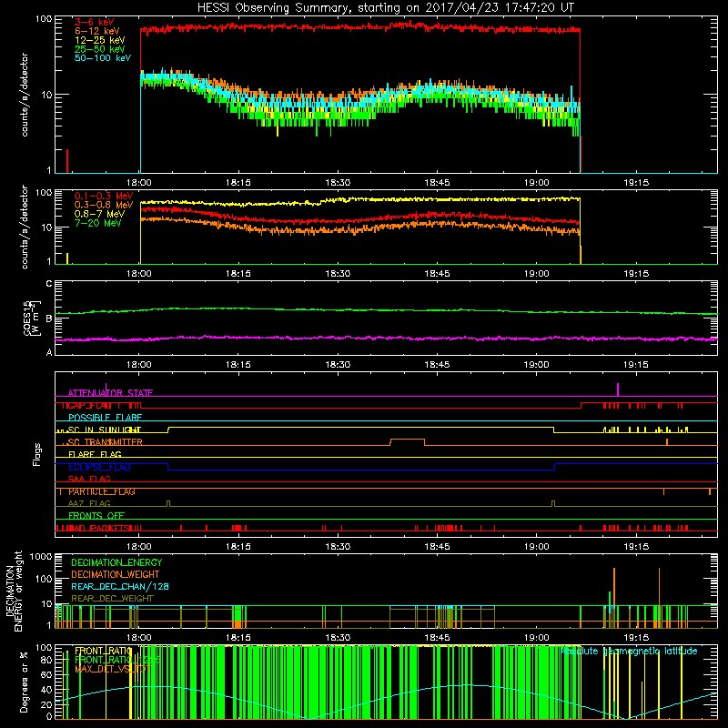Click the 18:15 tick label under the decimation panel
The height and width of the screenshot is (728, 728).
[x=238, y=638]
